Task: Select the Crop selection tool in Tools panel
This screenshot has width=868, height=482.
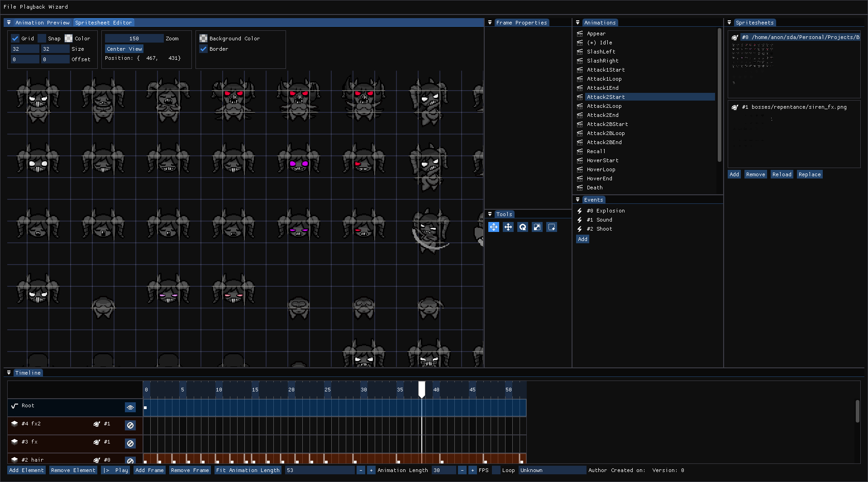Action: tap(552, 227)
